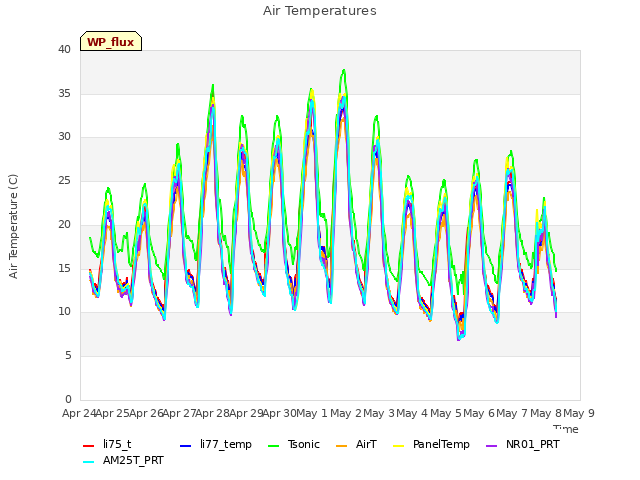This screenshot has width=640, height=480.
Task: Hide the Tsonic series via legend
Action: 293,444
